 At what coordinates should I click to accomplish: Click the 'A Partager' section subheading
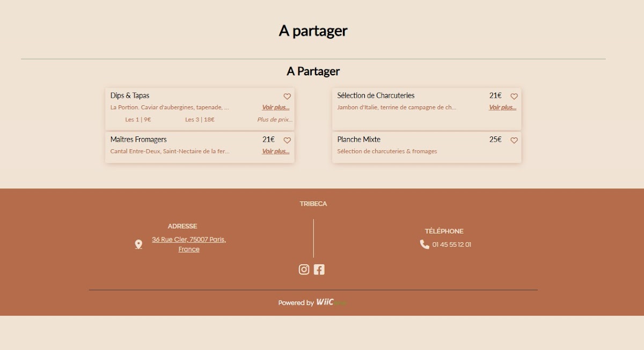pos(313,71)
